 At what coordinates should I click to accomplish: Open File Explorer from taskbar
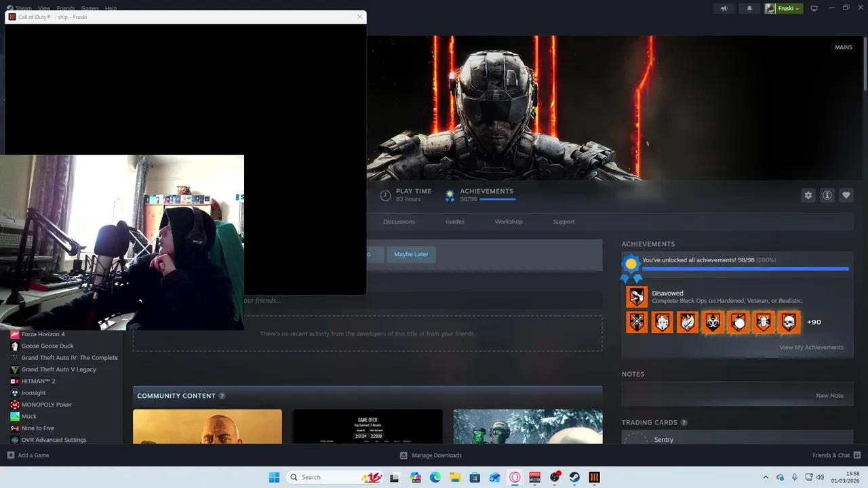pyautogui.click(x=455, y=477)
